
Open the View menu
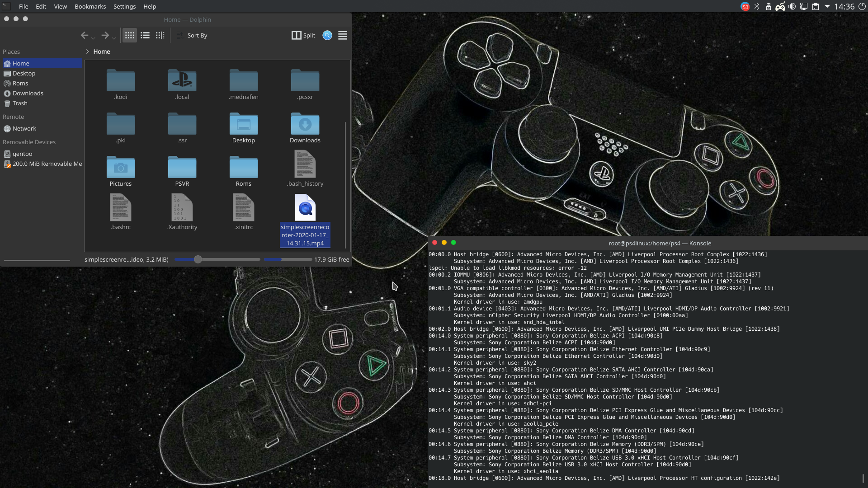(60, 6)
